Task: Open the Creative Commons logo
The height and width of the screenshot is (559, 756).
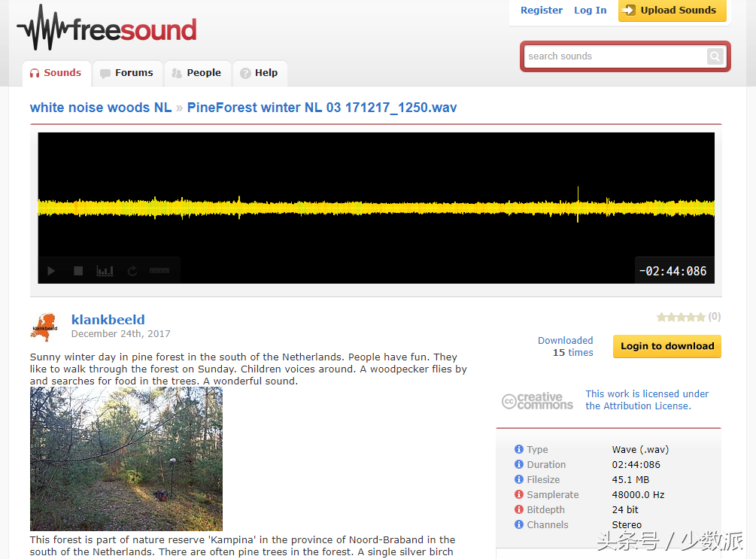Action: click(x=537, y=400)
